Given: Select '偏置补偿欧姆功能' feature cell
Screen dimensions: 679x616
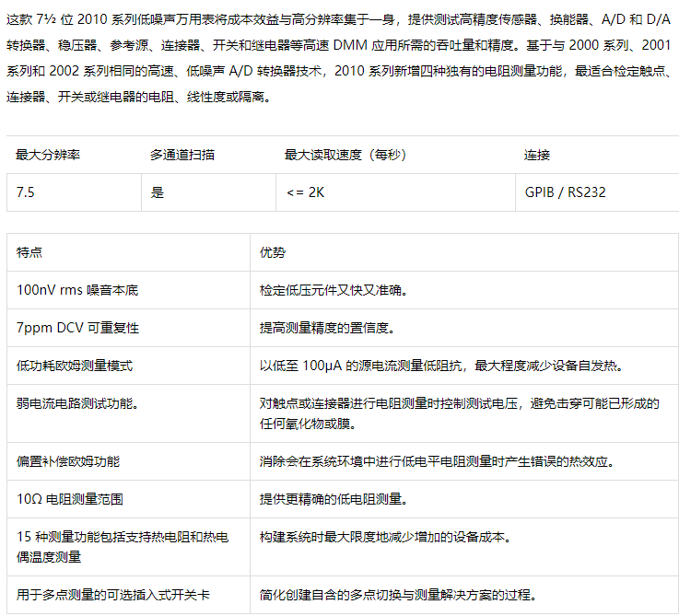Looking at the screenshot, I should coord(129,461).
